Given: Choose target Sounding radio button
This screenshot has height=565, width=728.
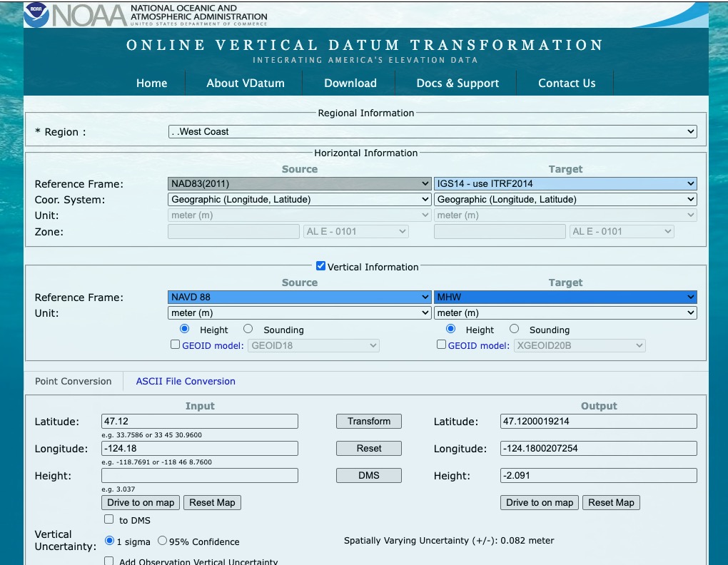Looking at the screenshot, I should click(514, 329).
